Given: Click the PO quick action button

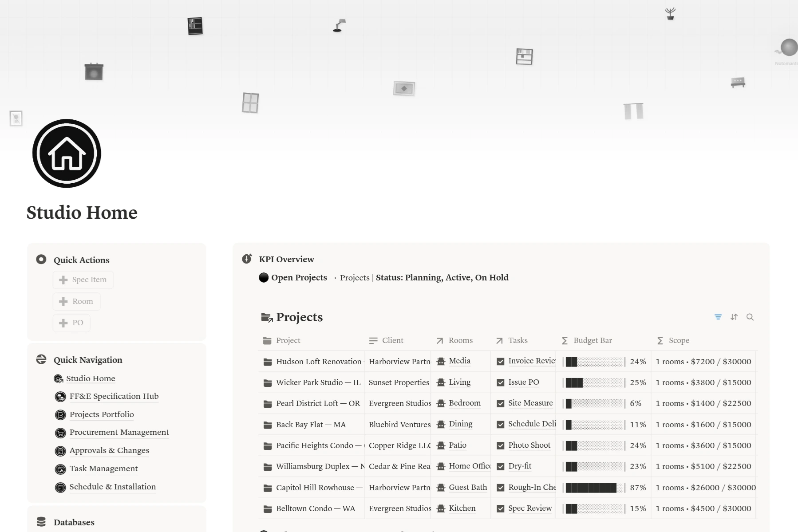Looking at the screenshot, I should tap(71, 323).
